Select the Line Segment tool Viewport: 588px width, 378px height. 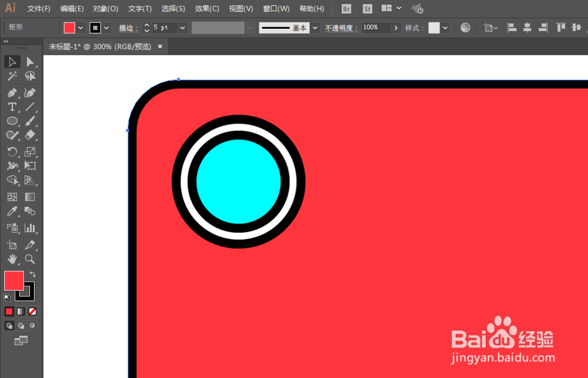pos(30,107)
